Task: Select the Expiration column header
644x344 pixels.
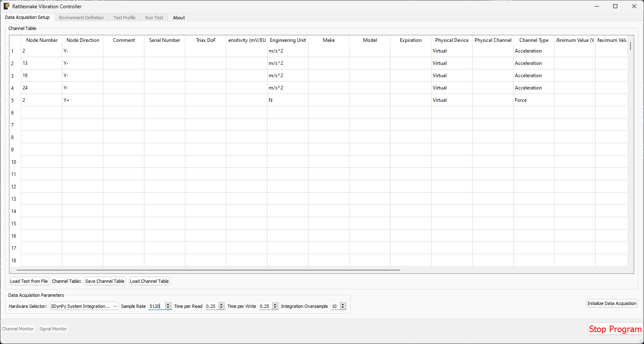Action: click(x=411, y=40)
